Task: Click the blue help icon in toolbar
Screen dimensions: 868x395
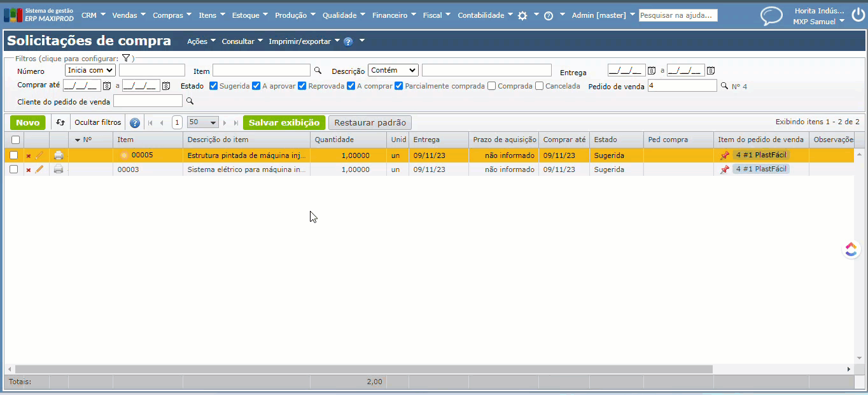Action: click(135, 123)
